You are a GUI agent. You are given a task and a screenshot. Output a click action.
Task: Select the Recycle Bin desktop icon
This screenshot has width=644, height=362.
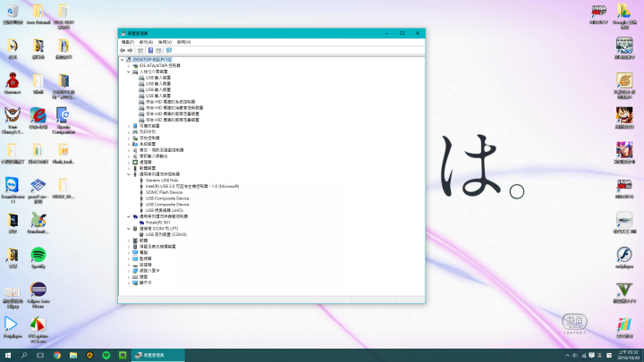[13, 14]
